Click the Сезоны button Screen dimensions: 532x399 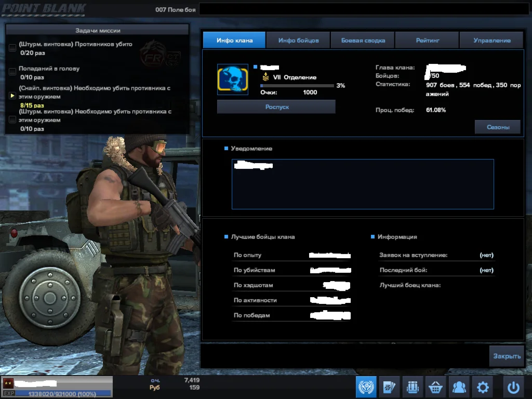[x=498, y=127]
